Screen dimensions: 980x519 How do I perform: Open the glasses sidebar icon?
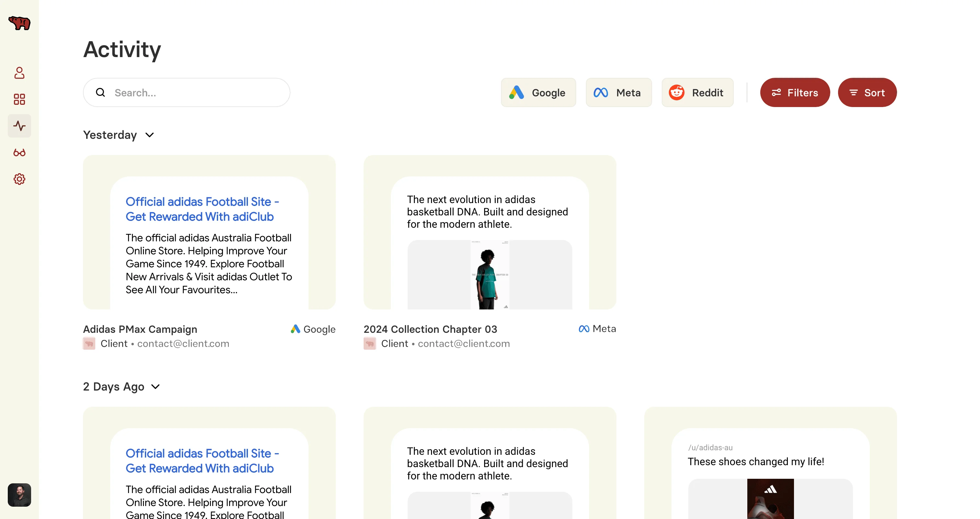tap(19, 153)
